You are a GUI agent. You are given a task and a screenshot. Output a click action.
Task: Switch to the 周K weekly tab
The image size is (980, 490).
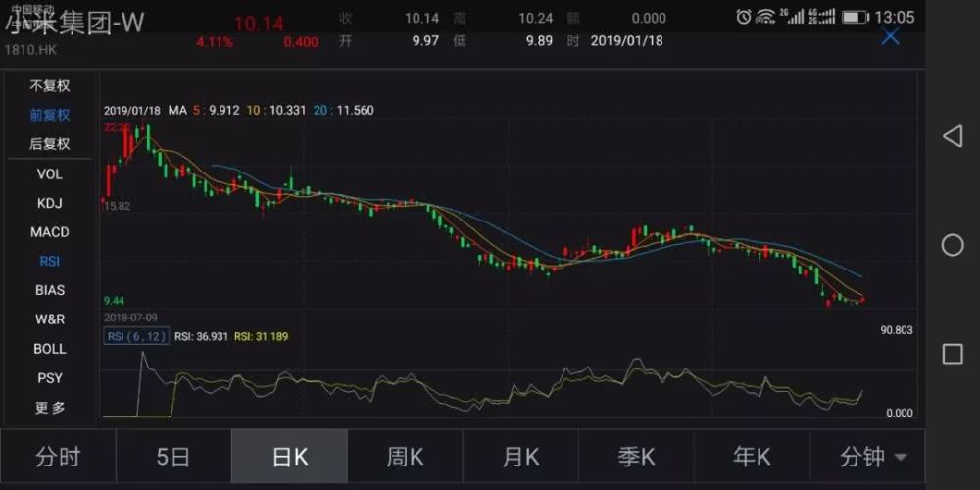click(405, 457)
